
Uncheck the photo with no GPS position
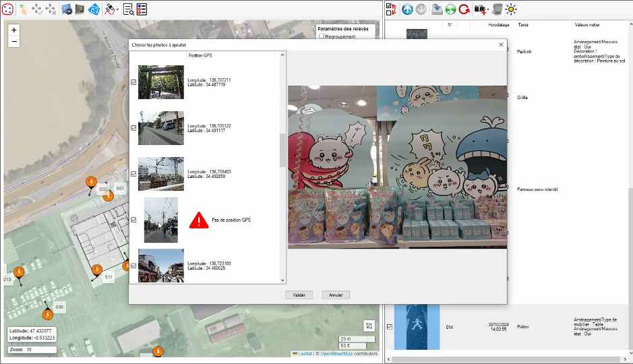(x=133, y=220)
